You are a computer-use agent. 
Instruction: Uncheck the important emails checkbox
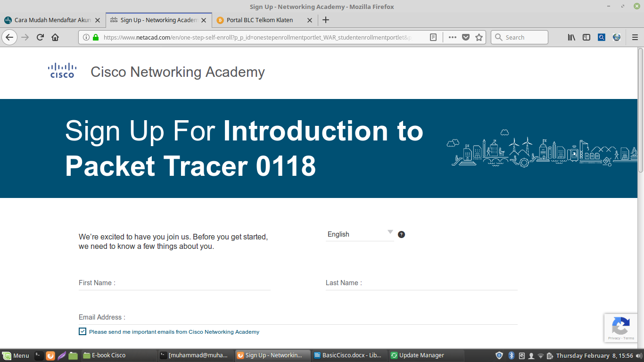(83, 331)
